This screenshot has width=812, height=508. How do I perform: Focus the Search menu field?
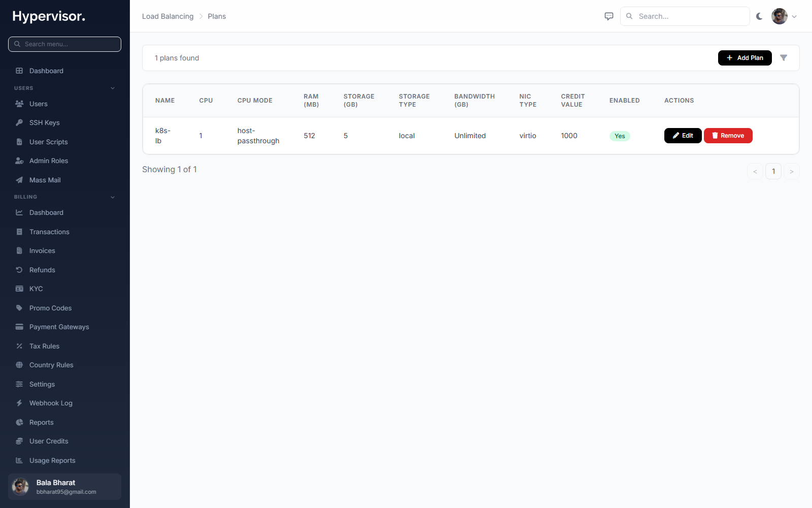64,44
